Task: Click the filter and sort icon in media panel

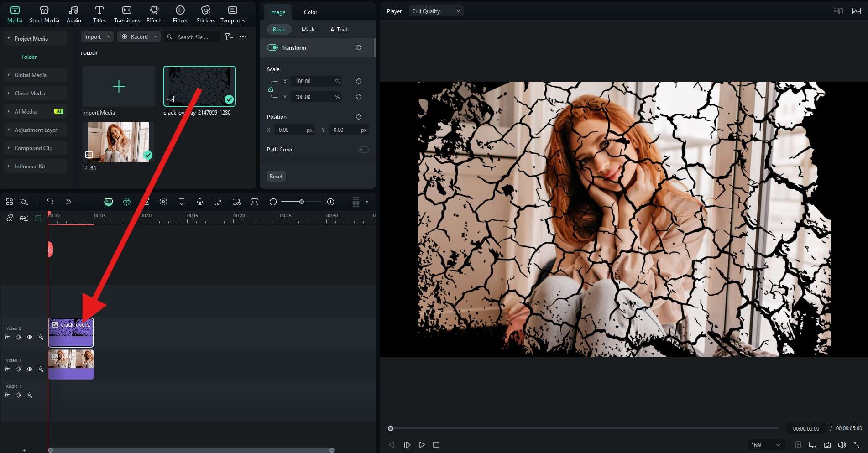Action: (229, 37)
